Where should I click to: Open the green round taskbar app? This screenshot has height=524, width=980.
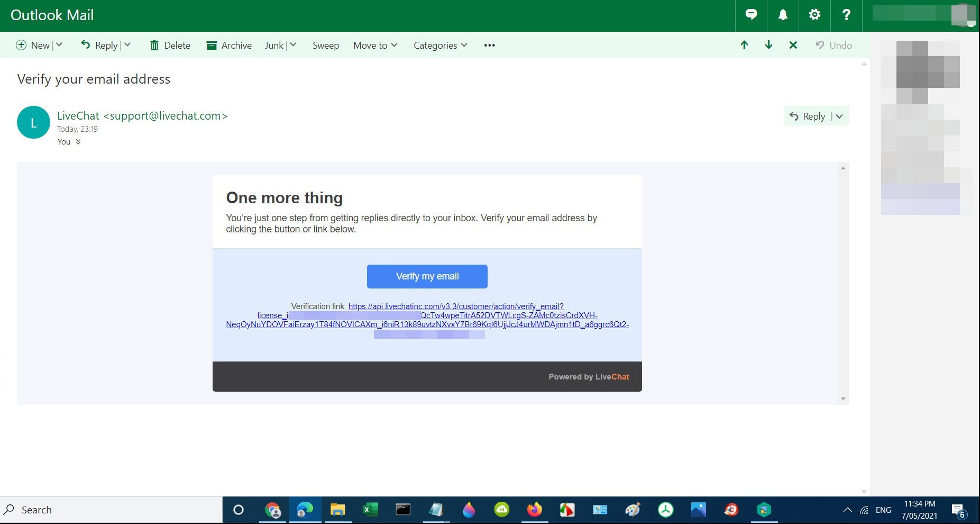pos(501,510)
